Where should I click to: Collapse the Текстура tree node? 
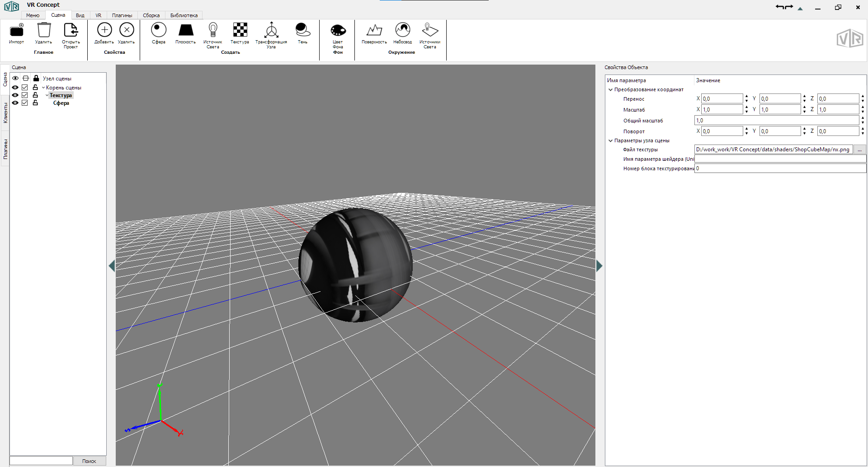point(47,95)
